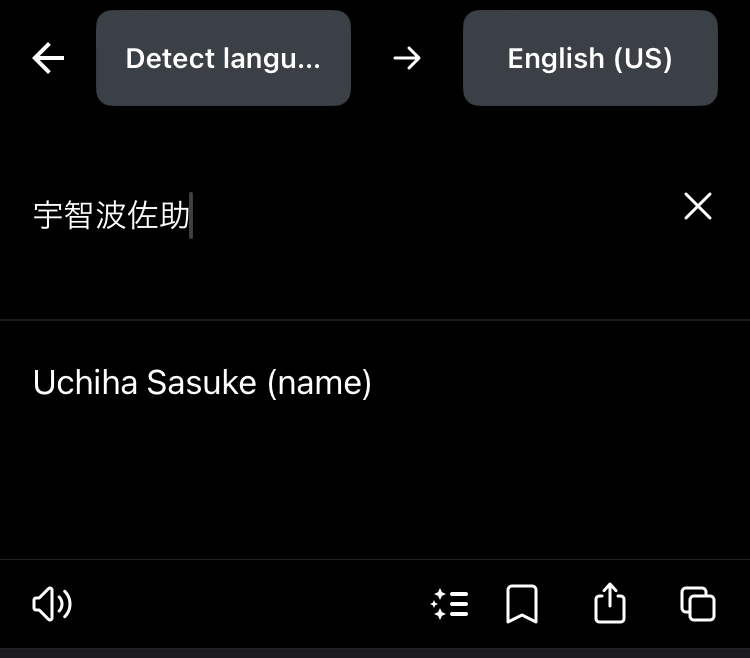Open the Detect language source selector
The height and width of the screenshot is (658, 750).
[x=223, y=58]
